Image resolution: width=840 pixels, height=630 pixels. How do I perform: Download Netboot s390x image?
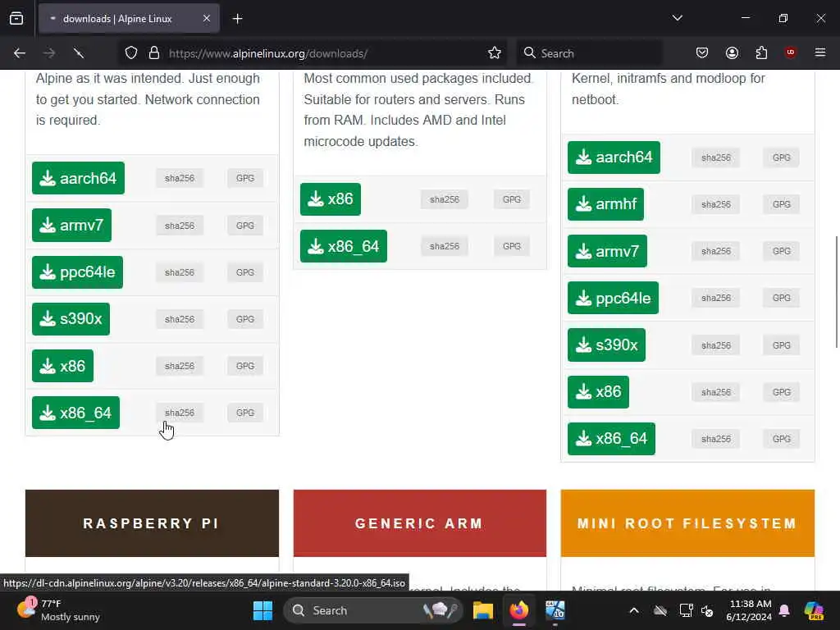click(x=606, y=345)
